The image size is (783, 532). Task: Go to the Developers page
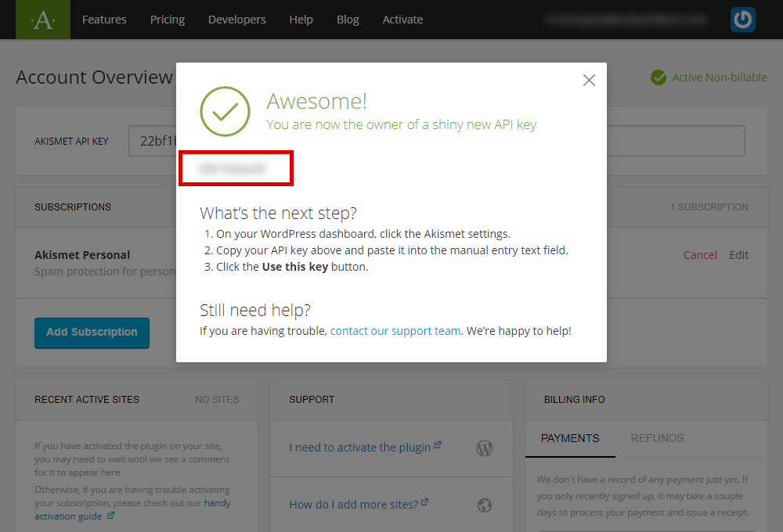pyautogui.click(x=236, y=20)
